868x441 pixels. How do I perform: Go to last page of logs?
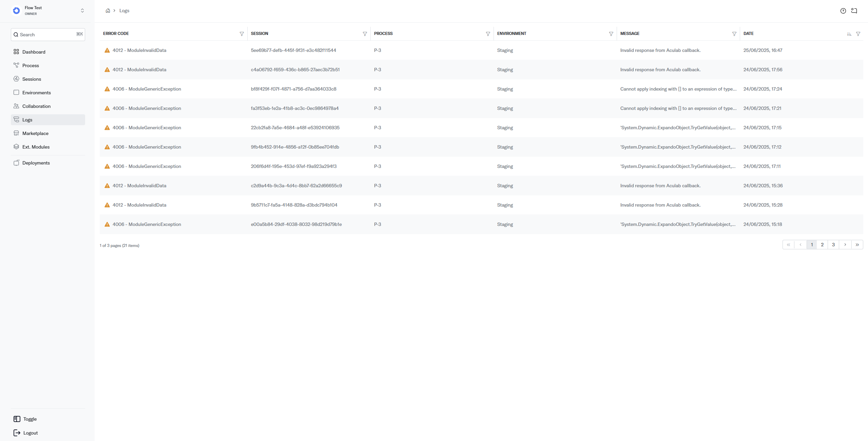point(857,245)
